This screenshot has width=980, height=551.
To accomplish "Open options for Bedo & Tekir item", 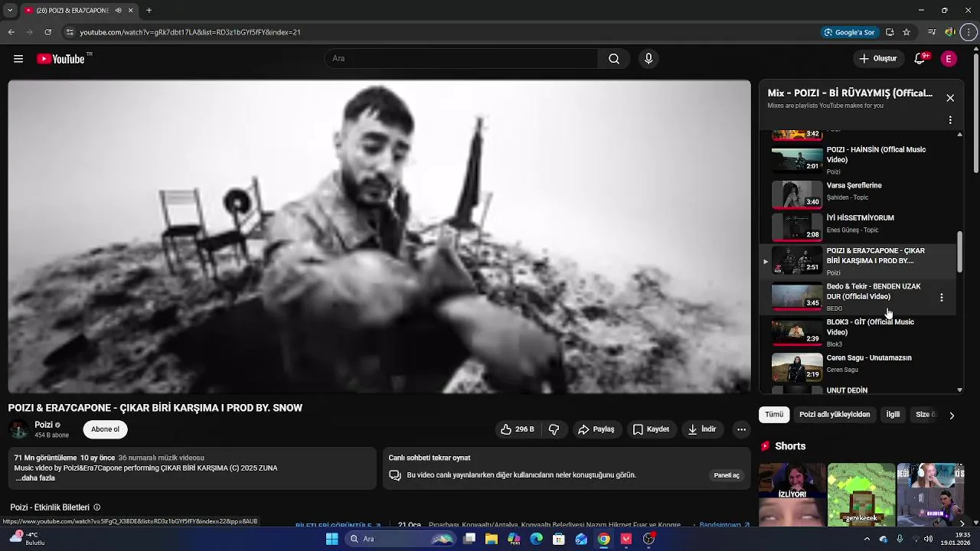I will point(942,297).
